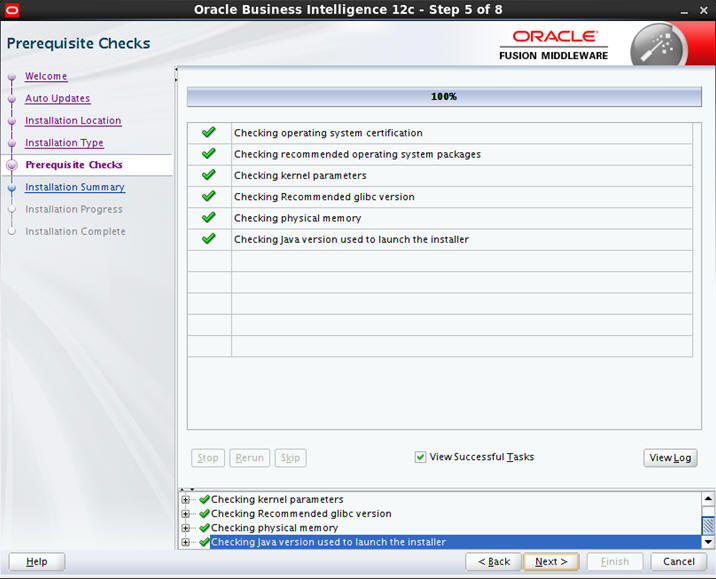Image resolution: width=716 pixels, height=579 pixels.
Task: Click the disabled Rerun button
Action: 250,458
